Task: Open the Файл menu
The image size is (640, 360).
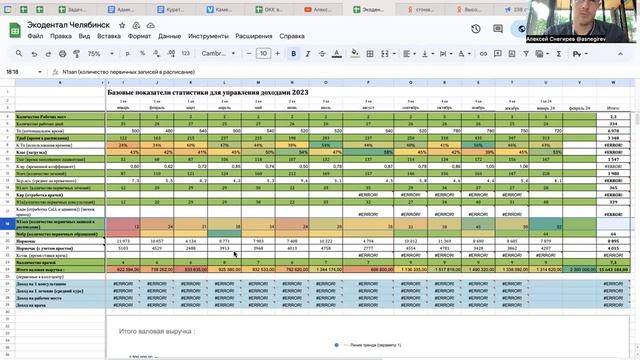Action: click(x=35, y=36)
